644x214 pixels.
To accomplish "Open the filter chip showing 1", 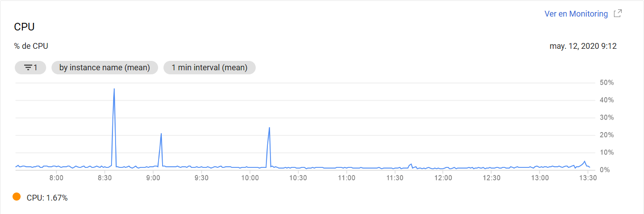I will click(30, 68).
